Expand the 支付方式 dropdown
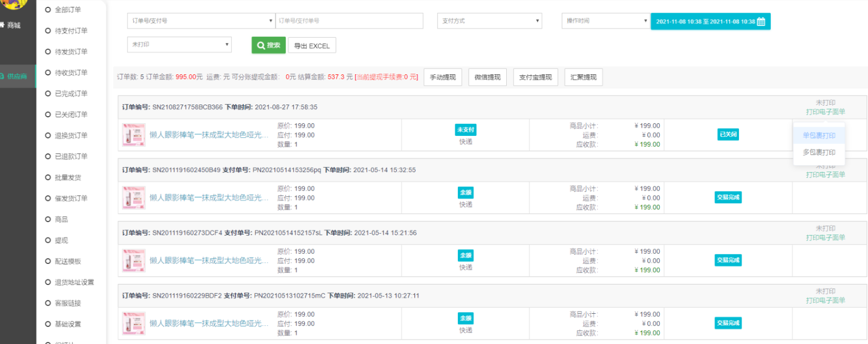This screenshot has height=344, width=868. tap(489, 21)
